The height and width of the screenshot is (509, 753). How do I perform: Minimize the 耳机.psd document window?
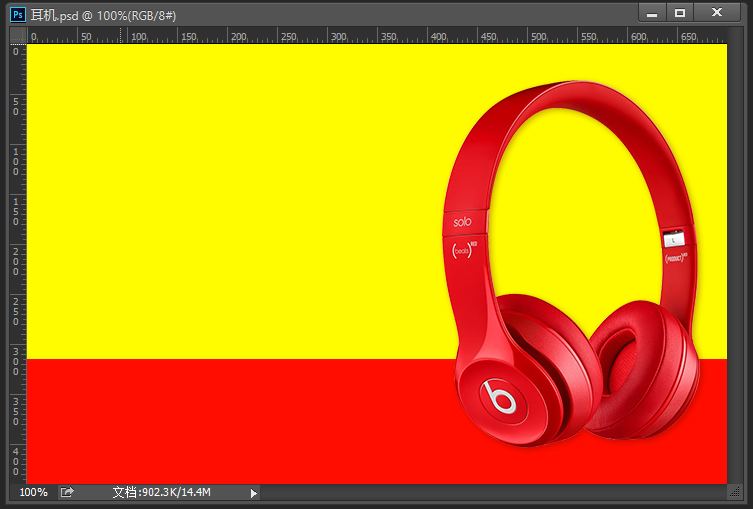[x=652, y=13]
